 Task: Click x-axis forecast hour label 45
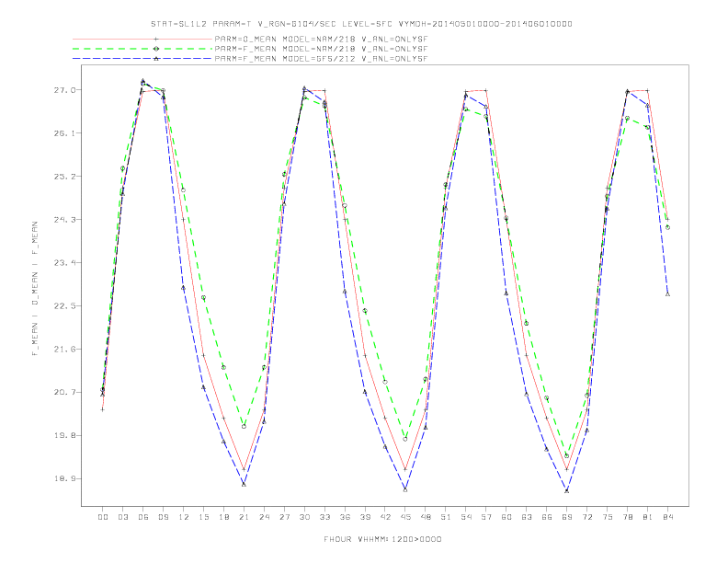[x=405, y=517]
